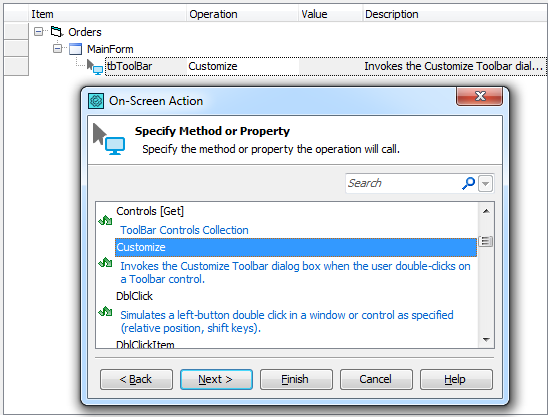Click the green method icon beside Controls [Get]
The height and width of the screenshot is (417, 550).
[x=105, y=220]
